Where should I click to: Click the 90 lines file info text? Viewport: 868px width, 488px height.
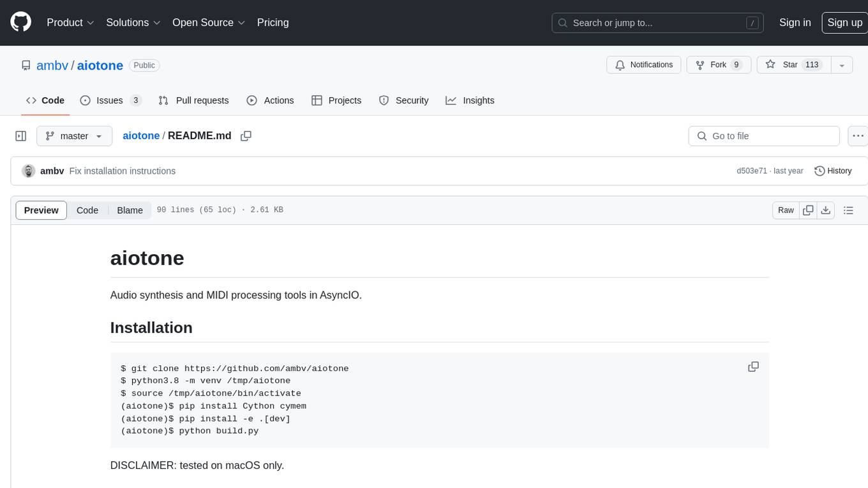point(220,210)
